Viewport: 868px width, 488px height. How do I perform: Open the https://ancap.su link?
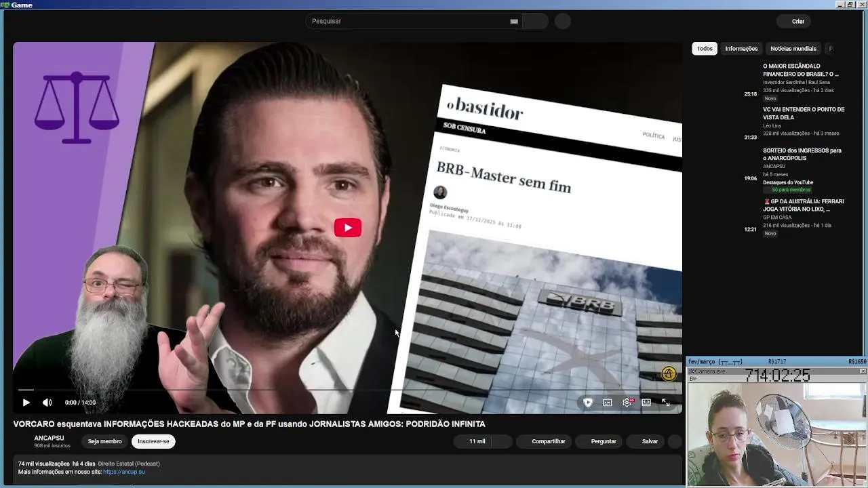tap(124, 472)
